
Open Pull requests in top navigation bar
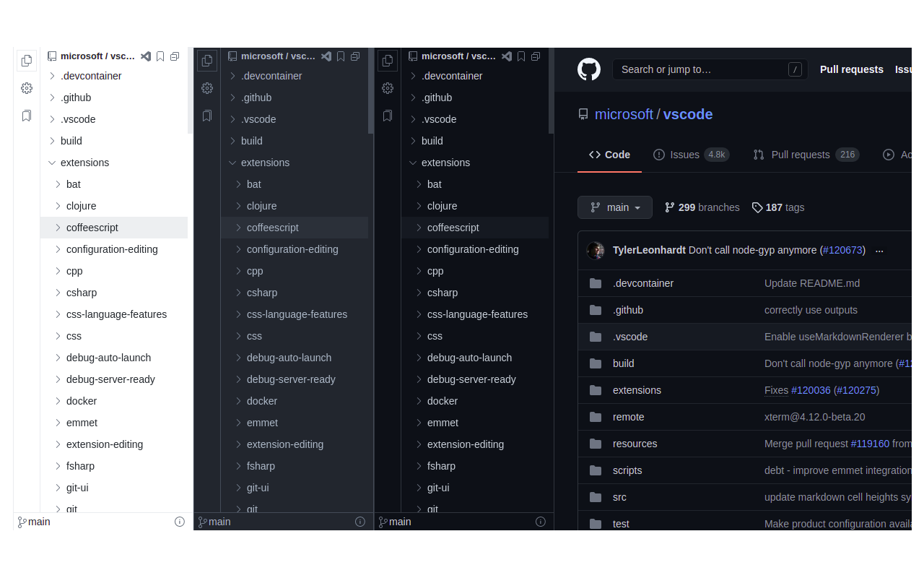point(852,69)
